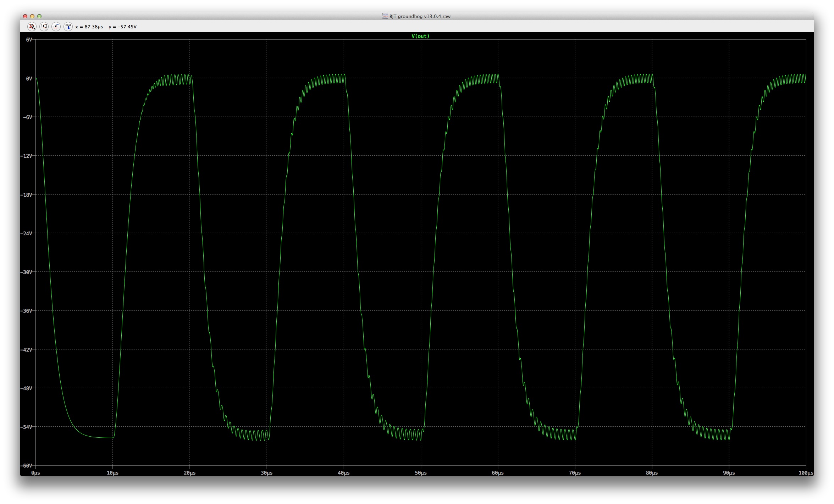Click the 0V vertical axis label
The width and height of the screenshot is (834, 504).
coord(29,79)
